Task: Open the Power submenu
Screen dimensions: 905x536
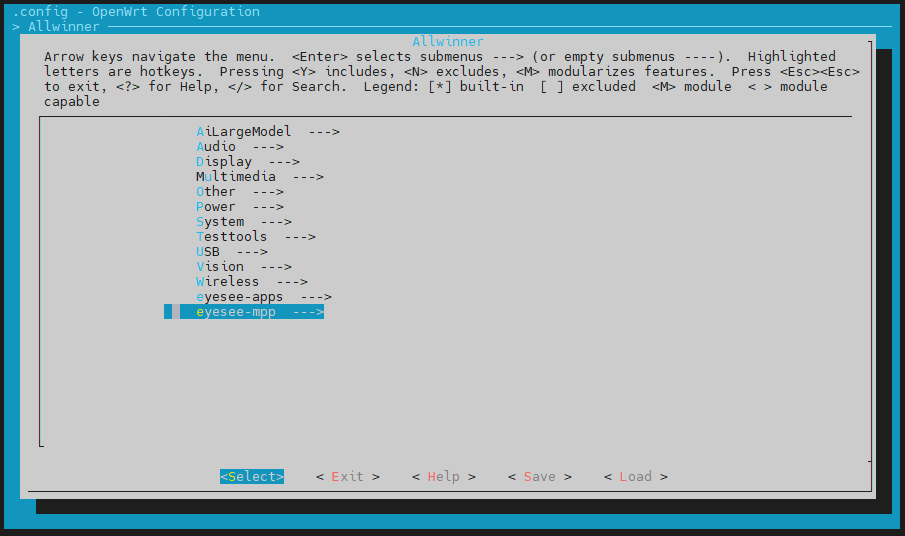Action: click(239, 207)
